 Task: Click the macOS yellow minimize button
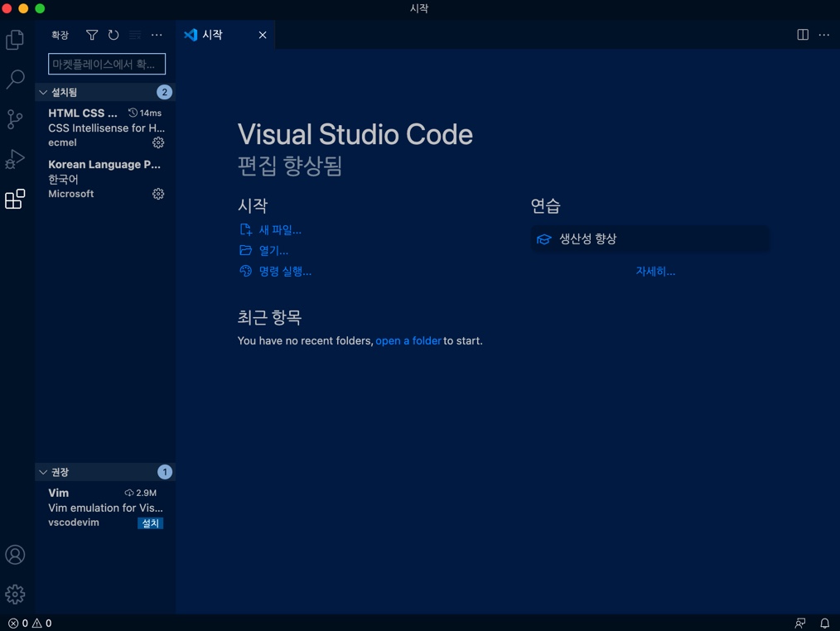pyautogui.click(x=23, y=8)
